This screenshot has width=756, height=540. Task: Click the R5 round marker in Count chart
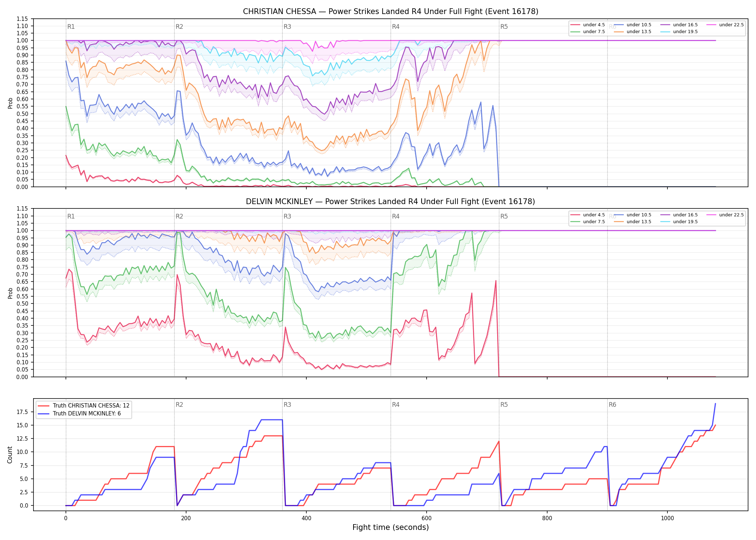click(504, 405)
